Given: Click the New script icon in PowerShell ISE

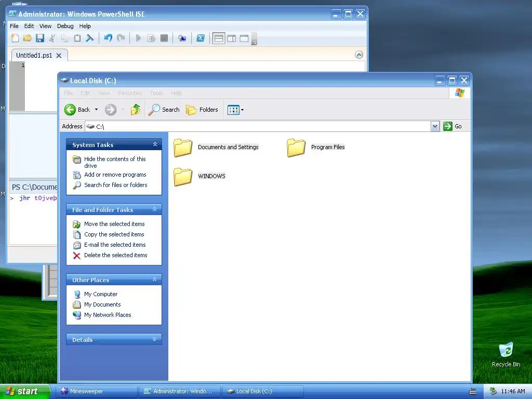Looking at the screenshot, I should pyautogui.click(x=15, y=38).
